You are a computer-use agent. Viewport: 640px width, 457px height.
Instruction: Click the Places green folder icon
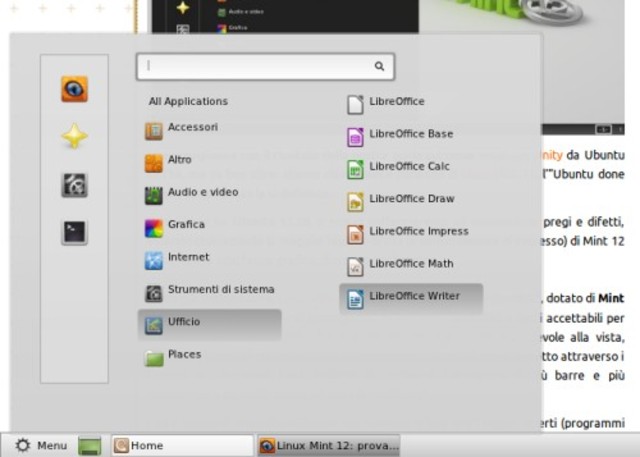coord(154,358)
